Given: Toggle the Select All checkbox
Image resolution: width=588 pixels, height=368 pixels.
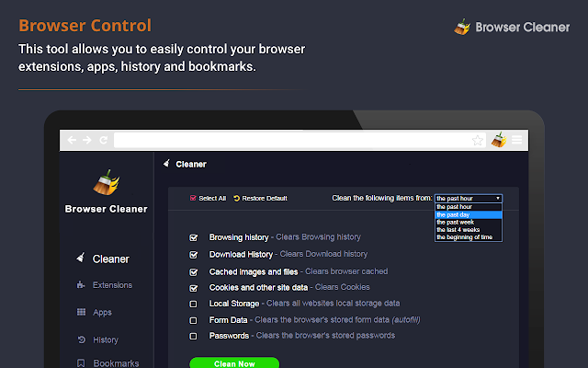Looking at the screenshot, I should 193,198.
